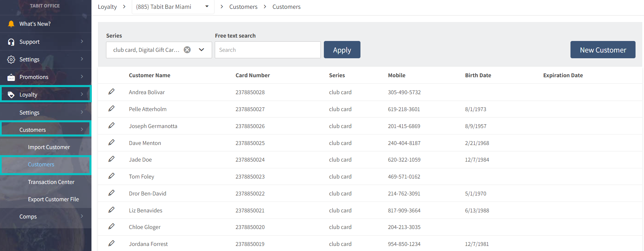This screenshot has width=644, height=251.
Task: Click the Free text search field
Action: click(x=267, y=50)
